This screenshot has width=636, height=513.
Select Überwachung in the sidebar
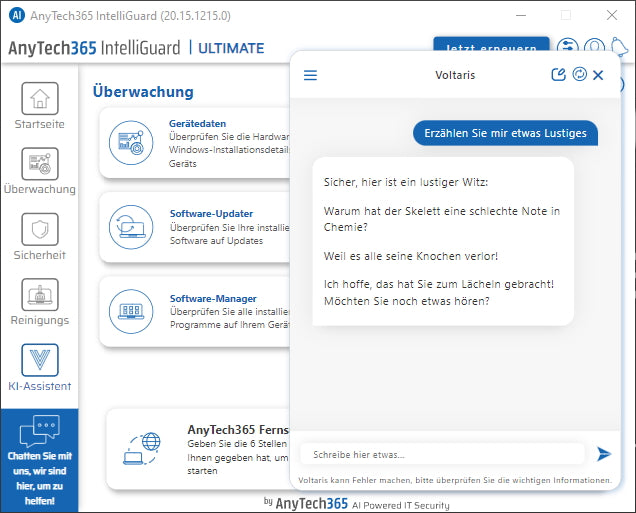[x=39, y=171]
